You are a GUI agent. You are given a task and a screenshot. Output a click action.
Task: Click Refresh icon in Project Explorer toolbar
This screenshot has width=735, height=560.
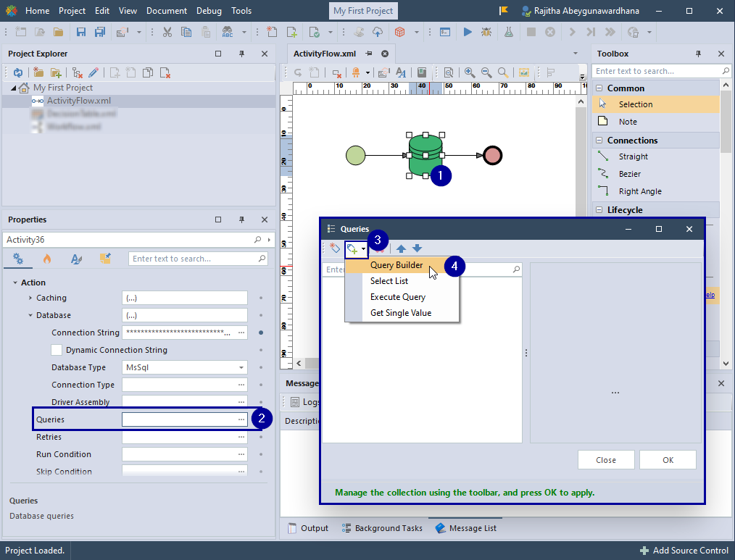pos(18,72)
